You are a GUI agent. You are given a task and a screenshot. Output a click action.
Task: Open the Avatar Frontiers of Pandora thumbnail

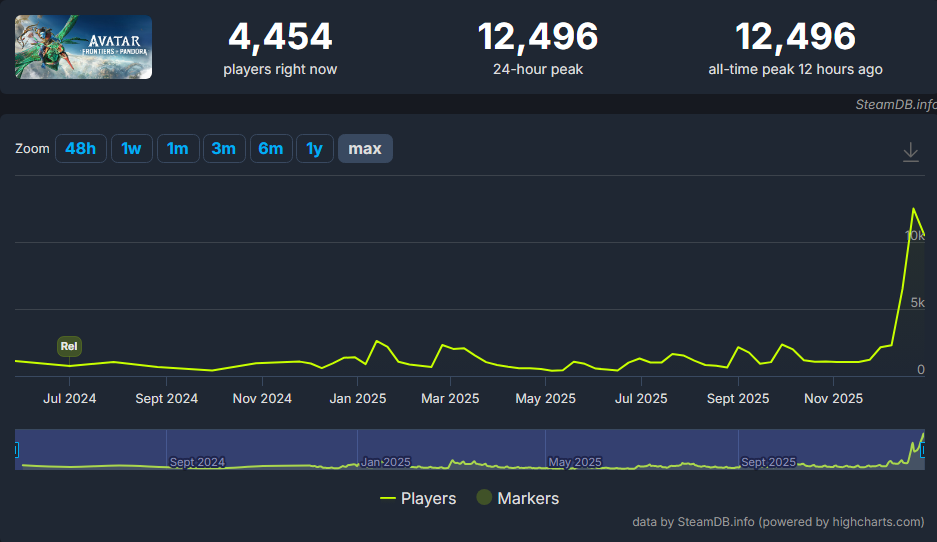[84, 47]
